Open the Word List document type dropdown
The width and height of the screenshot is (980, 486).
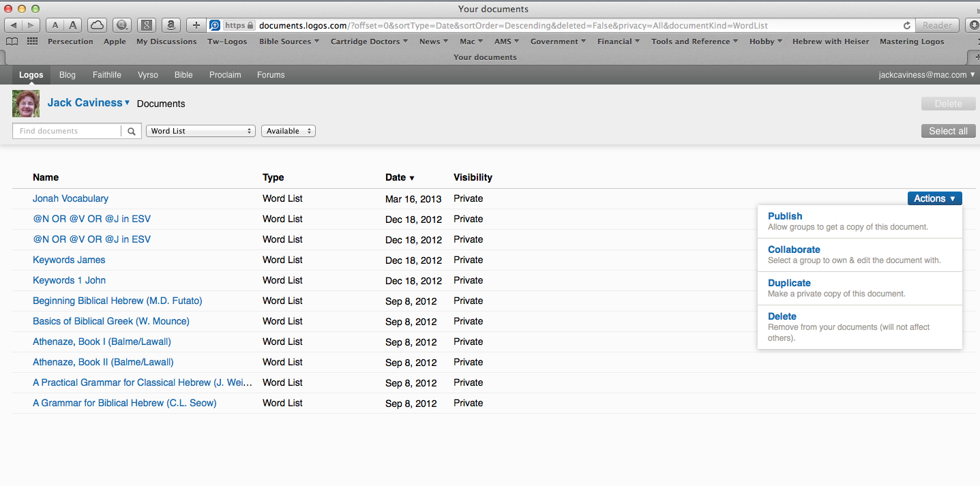point(201,131)
